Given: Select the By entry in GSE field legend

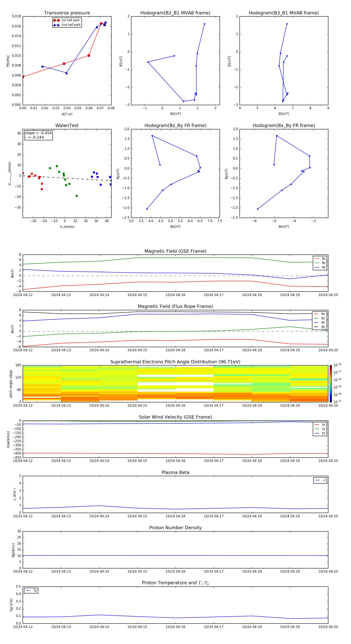Looking at the screenshot, I should [x=320, y=263].
